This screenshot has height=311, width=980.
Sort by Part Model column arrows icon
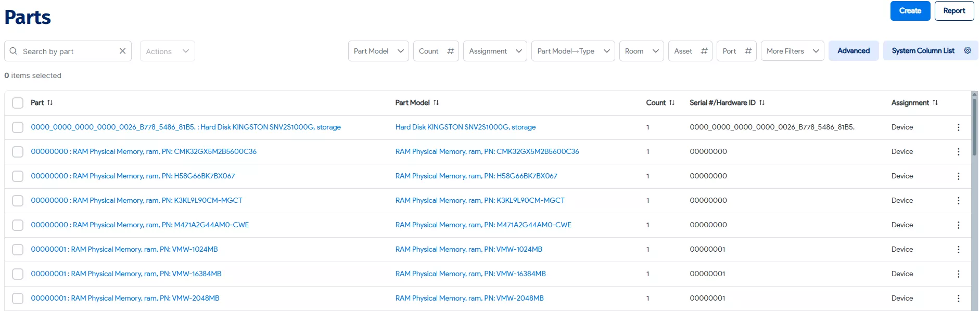436,103
